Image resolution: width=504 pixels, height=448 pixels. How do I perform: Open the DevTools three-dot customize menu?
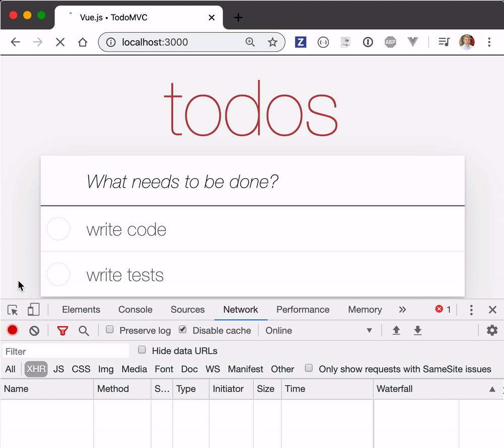[x=471, y=310]
